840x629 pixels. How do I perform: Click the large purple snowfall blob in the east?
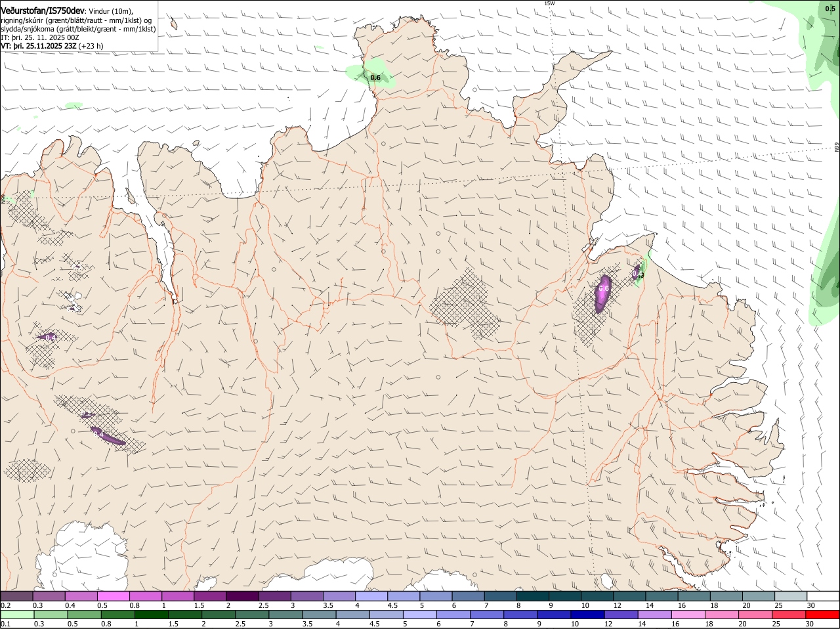[603, 293]
